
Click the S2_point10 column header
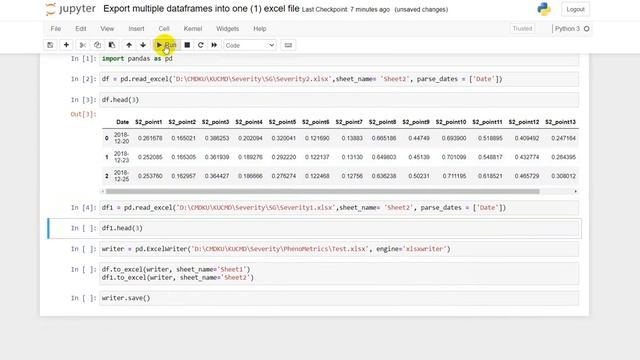coord(451,122)
